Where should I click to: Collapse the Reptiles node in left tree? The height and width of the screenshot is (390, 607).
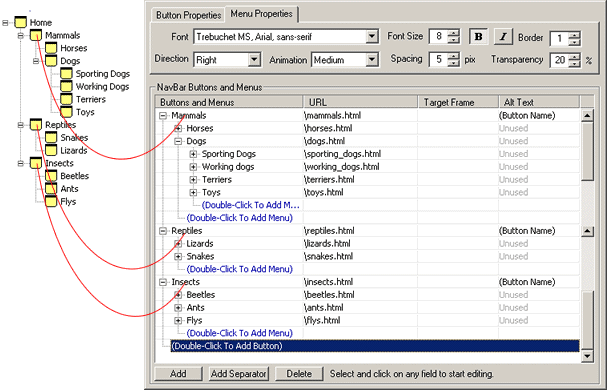[21, 125]
